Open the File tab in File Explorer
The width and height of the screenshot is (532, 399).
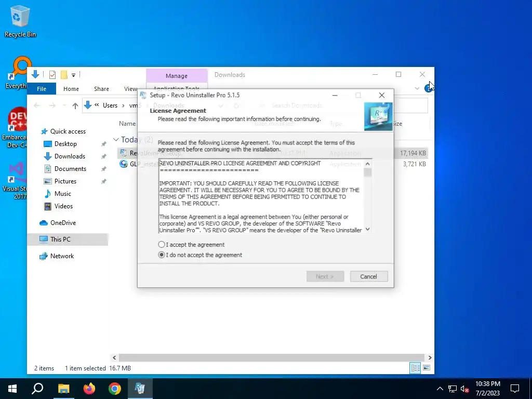tap(42, 89)
